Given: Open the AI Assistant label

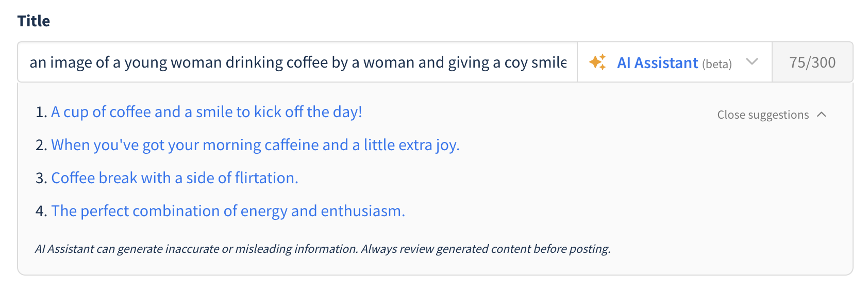Looking at the screenshot, I should pyautogui.click(x=658, y=63).
